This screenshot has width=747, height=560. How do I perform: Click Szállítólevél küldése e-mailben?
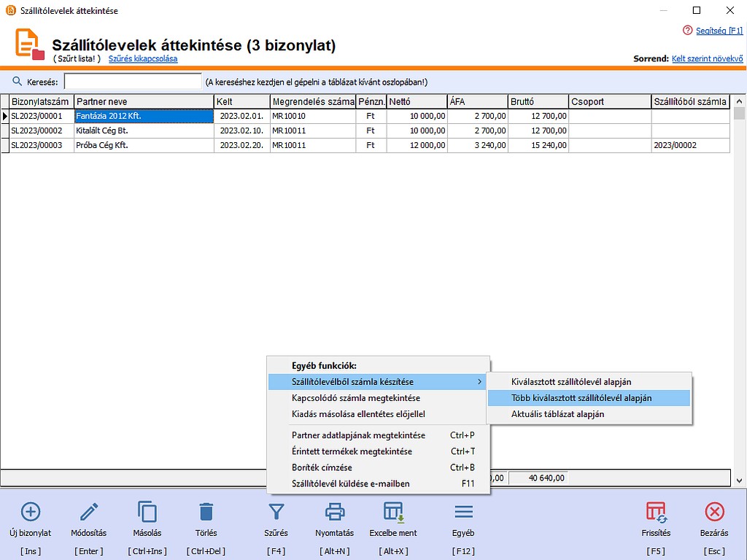[x=350, y=483]
